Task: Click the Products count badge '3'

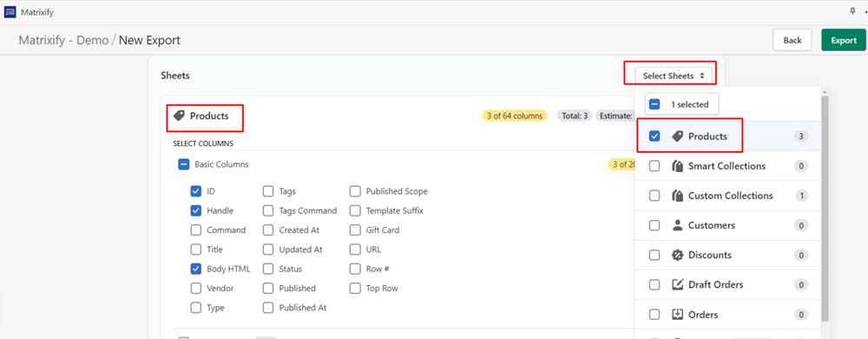Action: tap(800, 136)
